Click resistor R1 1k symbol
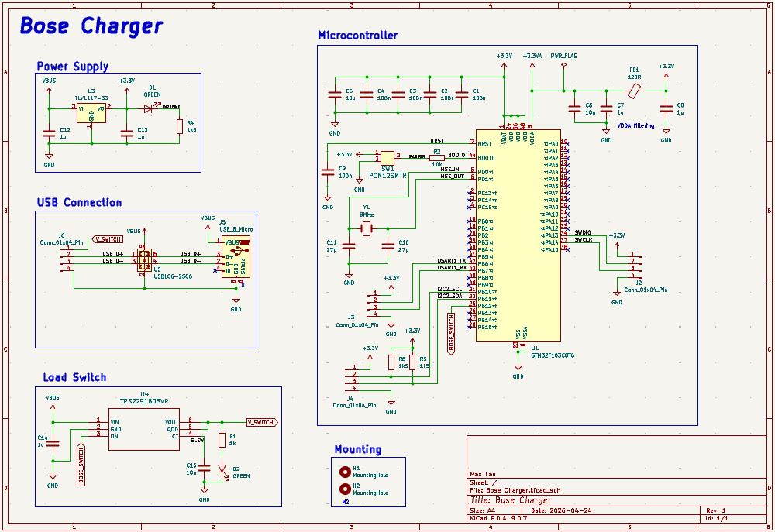This screenshot has width=775, height=532. [x=222, y=440]
